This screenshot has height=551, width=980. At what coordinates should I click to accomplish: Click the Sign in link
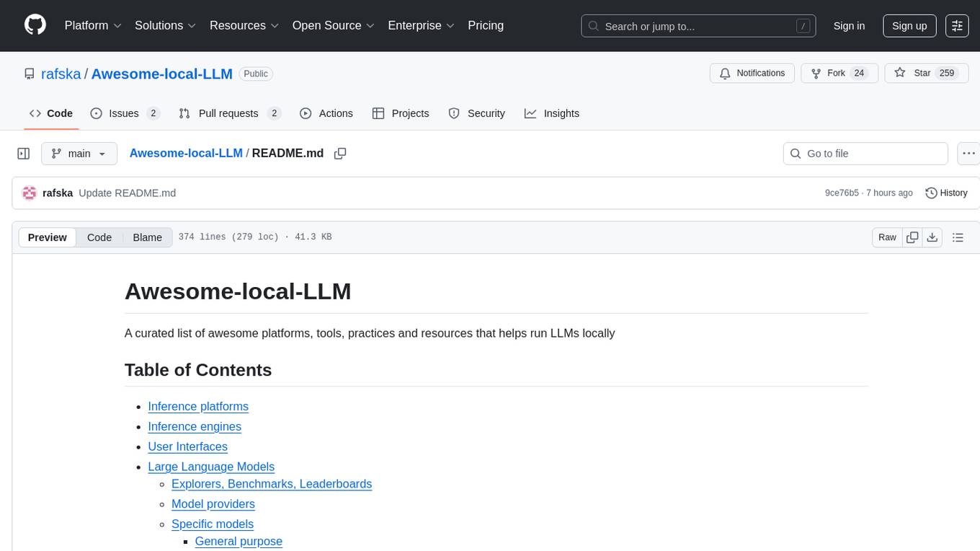tap(849, 26)
